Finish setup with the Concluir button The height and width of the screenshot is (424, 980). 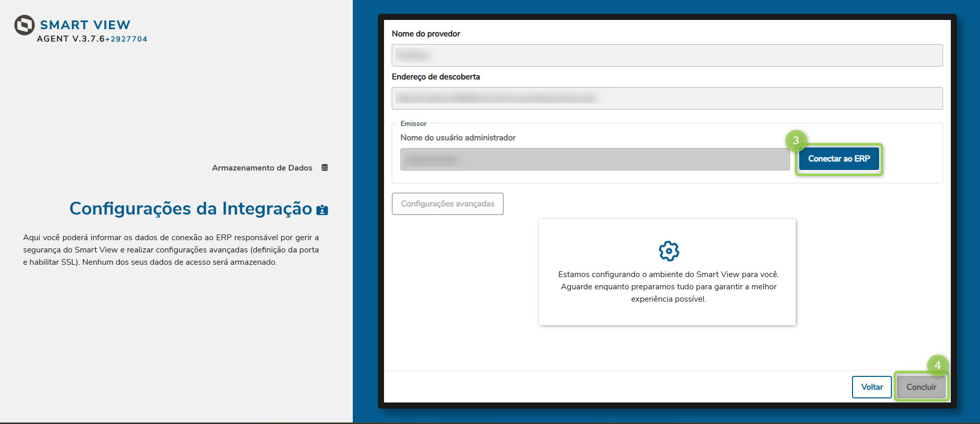coord(921,387)
